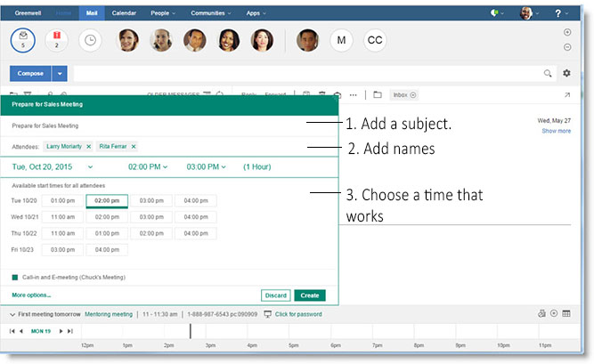Click the search magnifier icon
Screen dimensions: 594x364
pyautogui.click(x=548, y=73)
